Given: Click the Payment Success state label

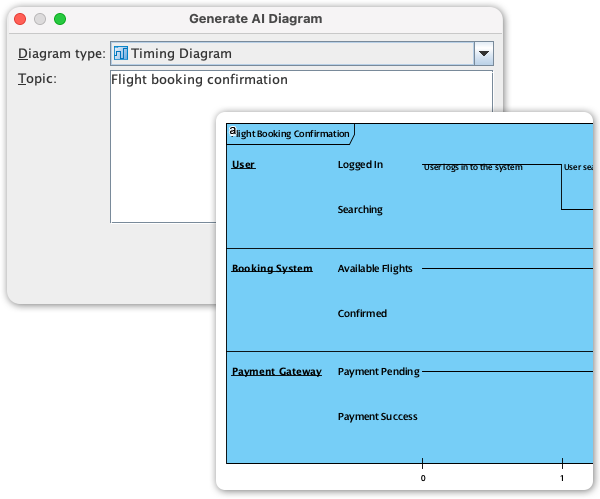Looking at the screenshot, I should click(x=377, y=416).
